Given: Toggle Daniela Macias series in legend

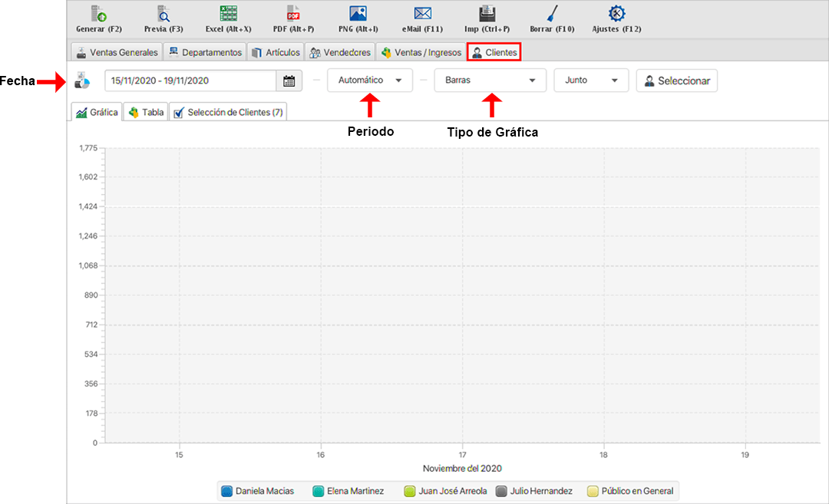Looking at the screenshot, I should point(257,491).
